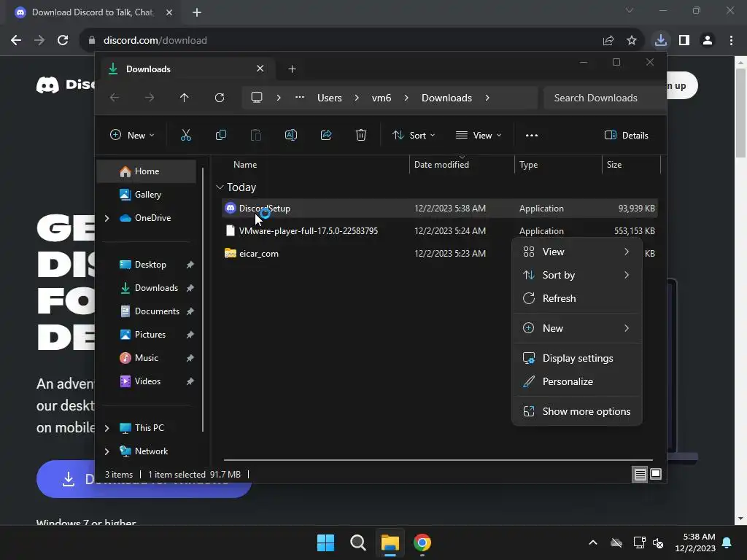Click the Share this page icon in Chrome
The height and width of the screenshot is (560, 747).
[x=608, y=41]
